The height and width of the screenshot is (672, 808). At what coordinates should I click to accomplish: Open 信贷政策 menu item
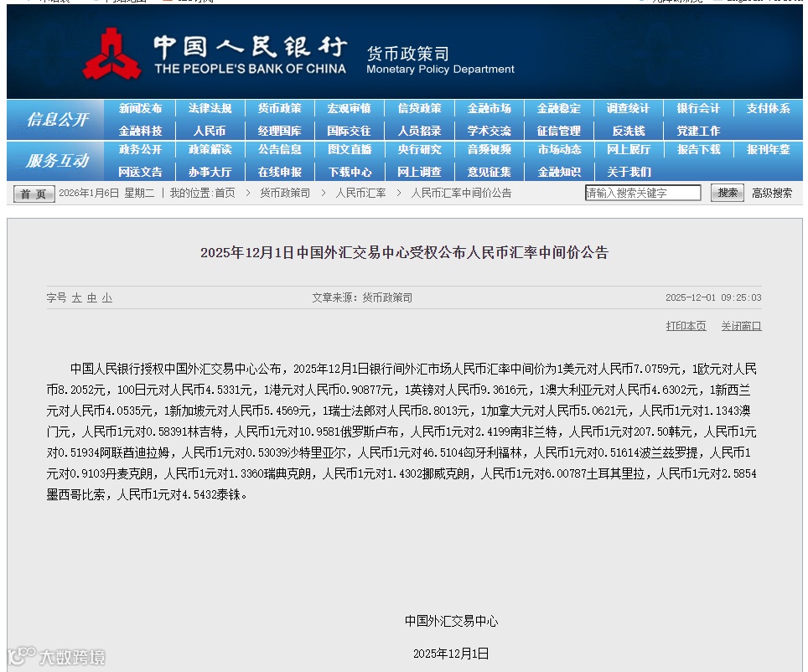419,109
